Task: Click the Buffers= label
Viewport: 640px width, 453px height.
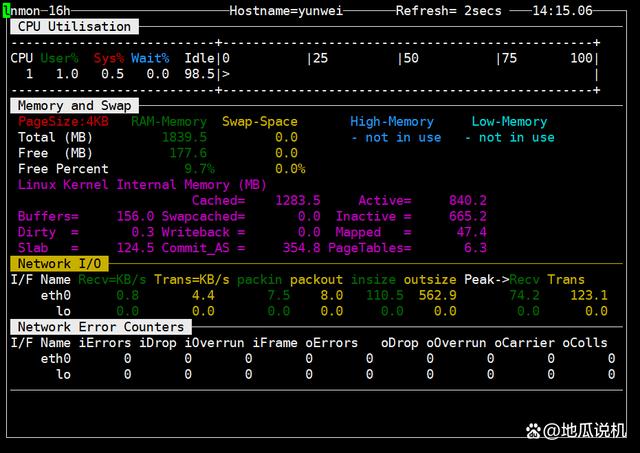Action: tap(48, 216)
